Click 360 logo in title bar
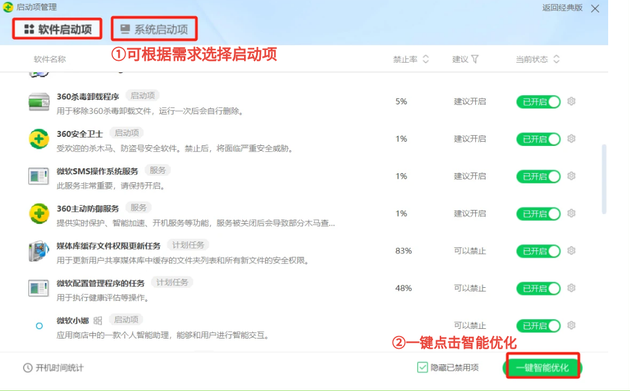Viewport: 630px width, 391px height. click(x=8, y=7)
